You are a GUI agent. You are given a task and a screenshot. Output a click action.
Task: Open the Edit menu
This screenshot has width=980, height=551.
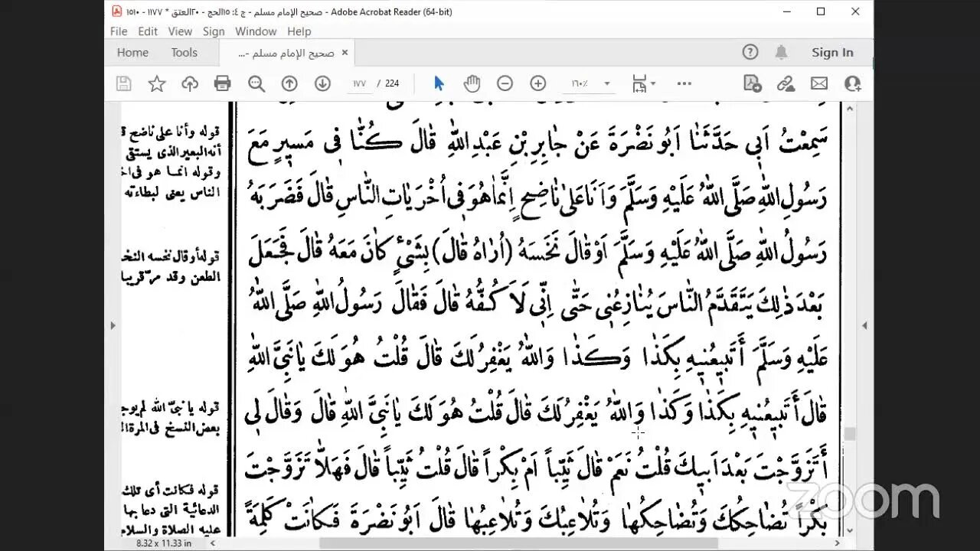(x=148, y=31)
